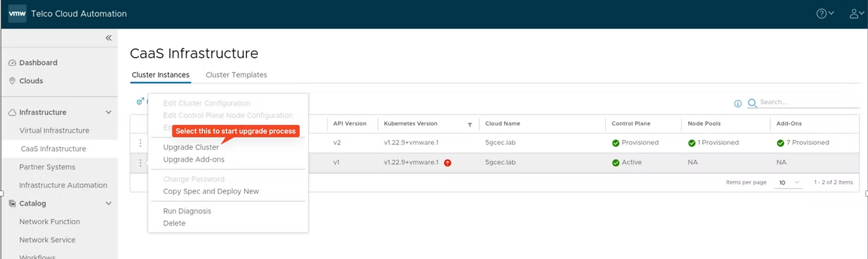Collapse the Infrastructure section chevron

(x=108, y=113)
